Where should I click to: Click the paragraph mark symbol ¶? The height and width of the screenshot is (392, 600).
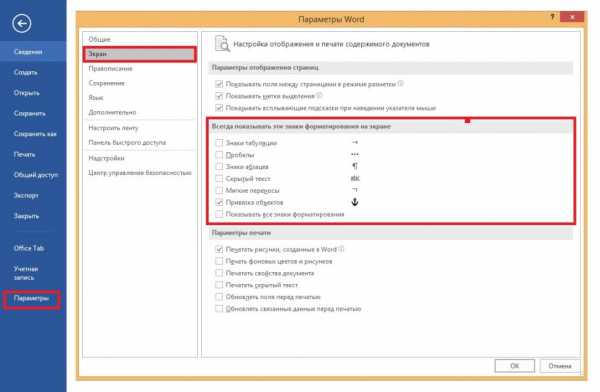click(355, 166)
